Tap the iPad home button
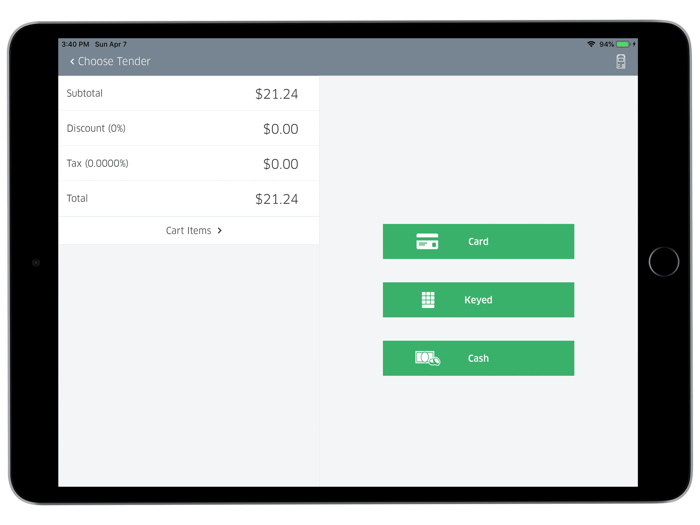 pos(663,262)
